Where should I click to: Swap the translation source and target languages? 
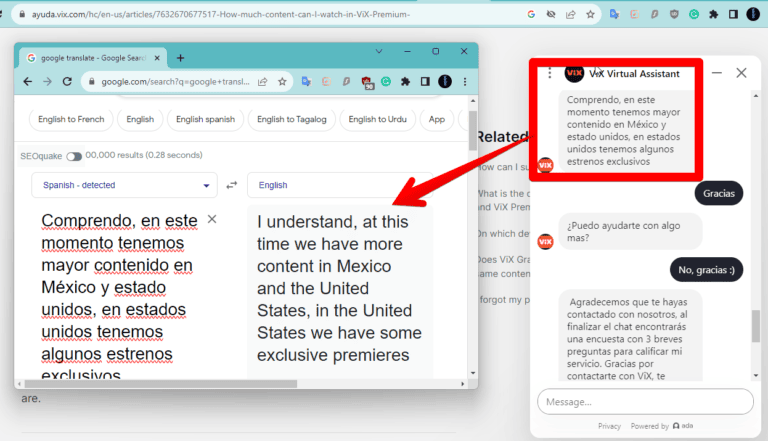click(x=232, y=185)
